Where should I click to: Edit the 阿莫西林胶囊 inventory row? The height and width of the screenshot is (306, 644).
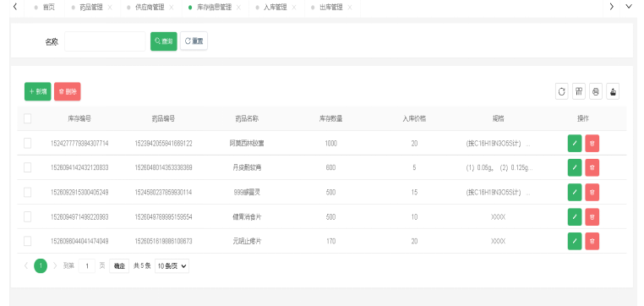tap(575, 144)
